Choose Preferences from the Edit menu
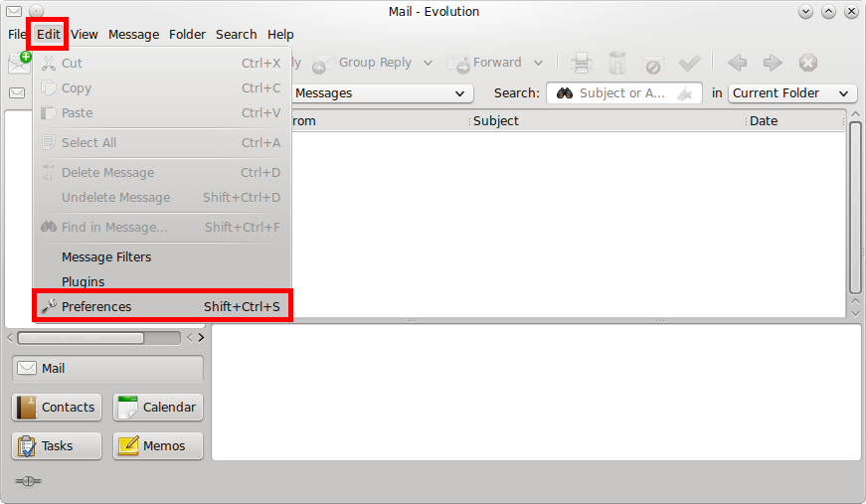 click(162, 306)
